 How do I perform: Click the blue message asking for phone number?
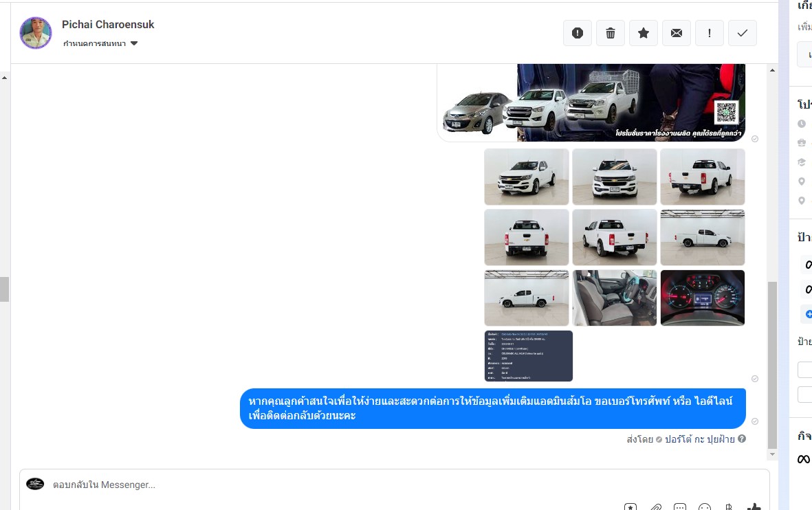(492, 408)
